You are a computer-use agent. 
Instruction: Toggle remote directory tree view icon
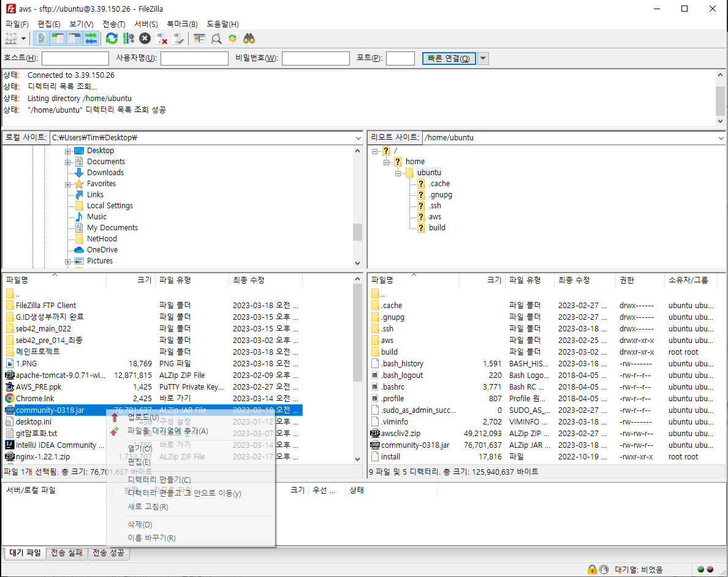point(74,39)
